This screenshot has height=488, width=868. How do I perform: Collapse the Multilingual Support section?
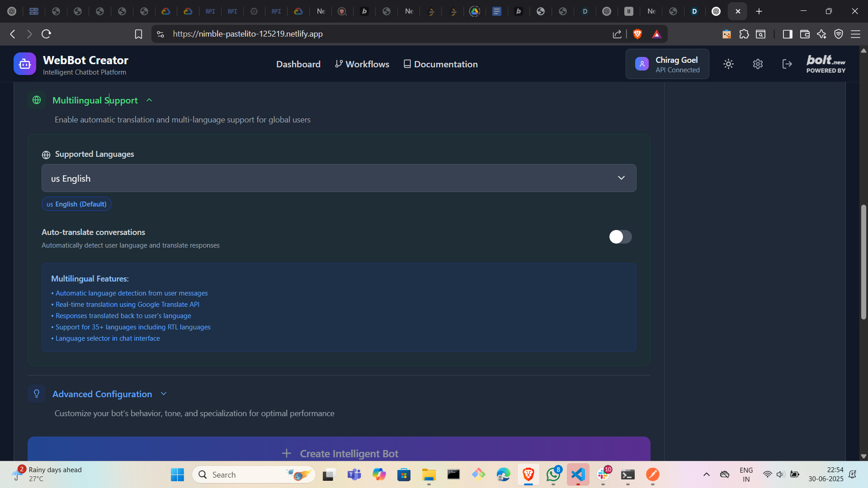click(149, 100)
